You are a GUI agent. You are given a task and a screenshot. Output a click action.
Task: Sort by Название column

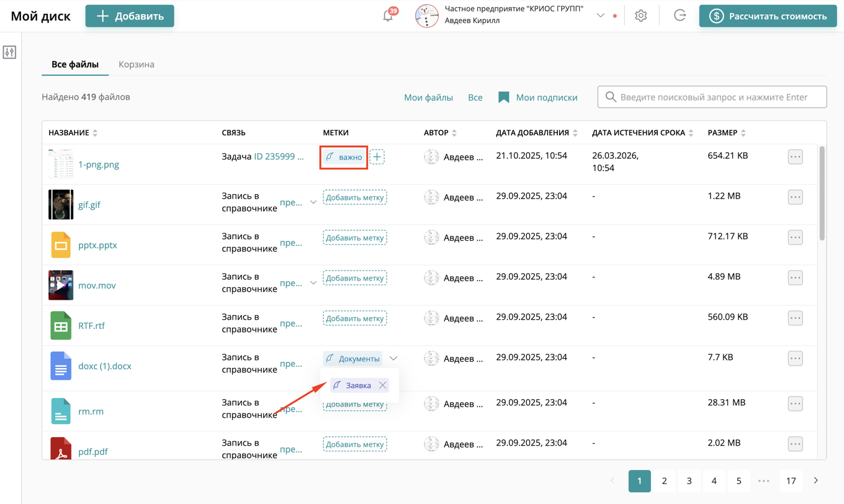[x=95, y=133]
